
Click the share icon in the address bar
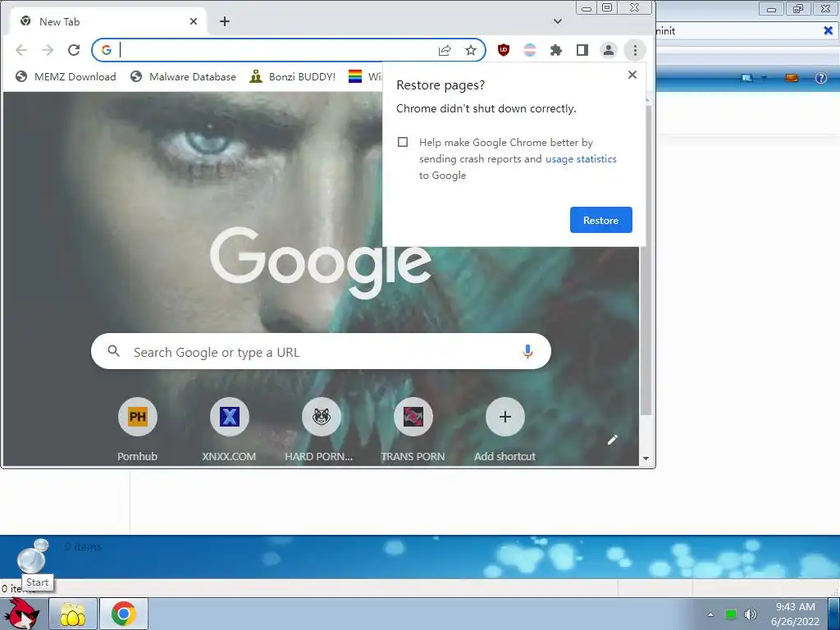click(445, 50)
